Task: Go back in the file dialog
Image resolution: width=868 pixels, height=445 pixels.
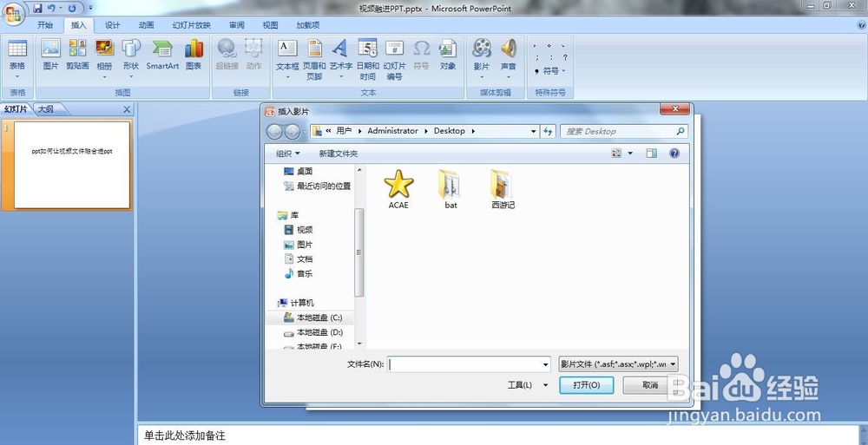Action: coord(274,132)
